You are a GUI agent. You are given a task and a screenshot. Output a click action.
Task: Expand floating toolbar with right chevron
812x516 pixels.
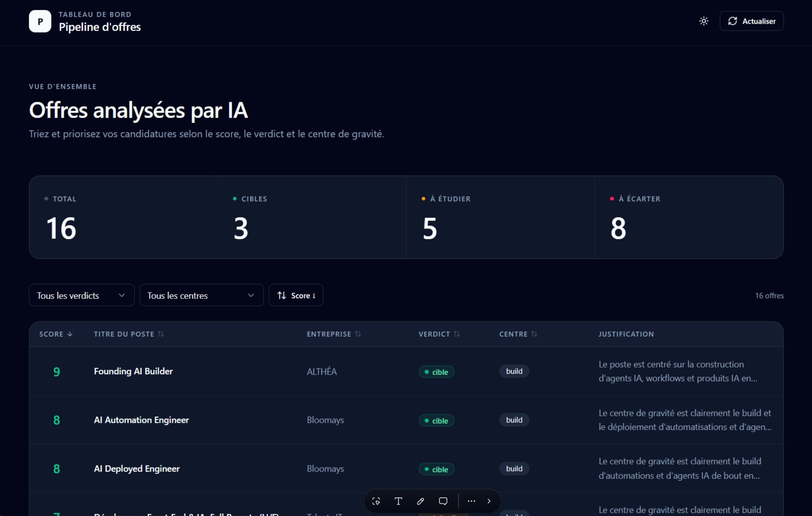point(489,501)
